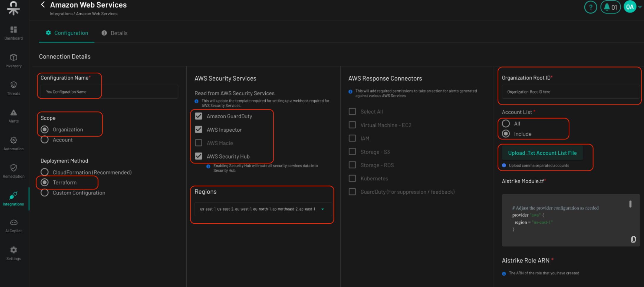Choose Custom Configuration deployment method
The height and width of the screenshot is (287, 644).
click(45, 193)
